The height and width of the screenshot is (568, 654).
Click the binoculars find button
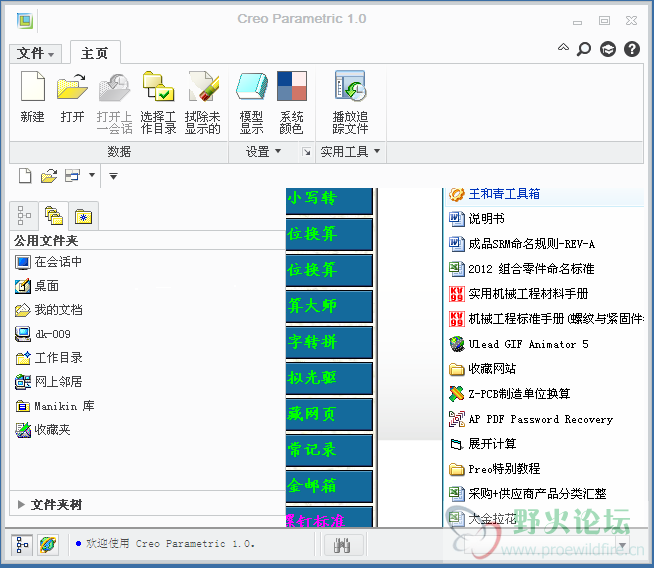343,545
